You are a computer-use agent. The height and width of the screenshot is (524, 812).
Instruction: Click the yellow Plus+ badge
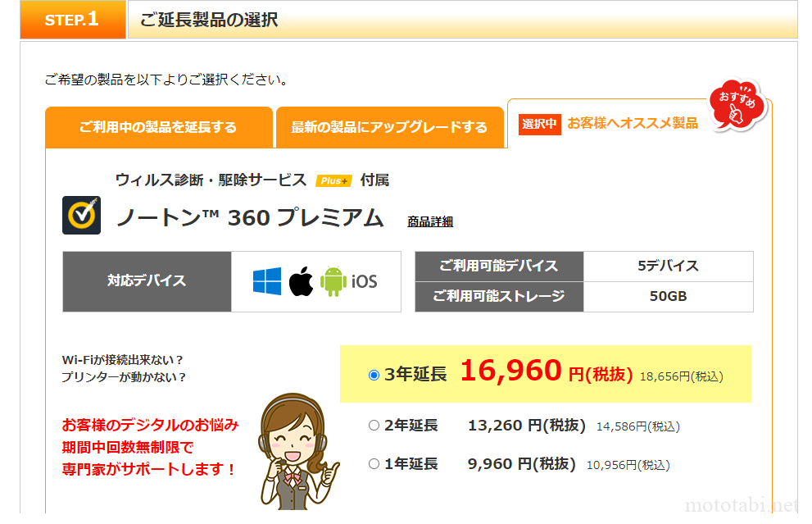333,181
